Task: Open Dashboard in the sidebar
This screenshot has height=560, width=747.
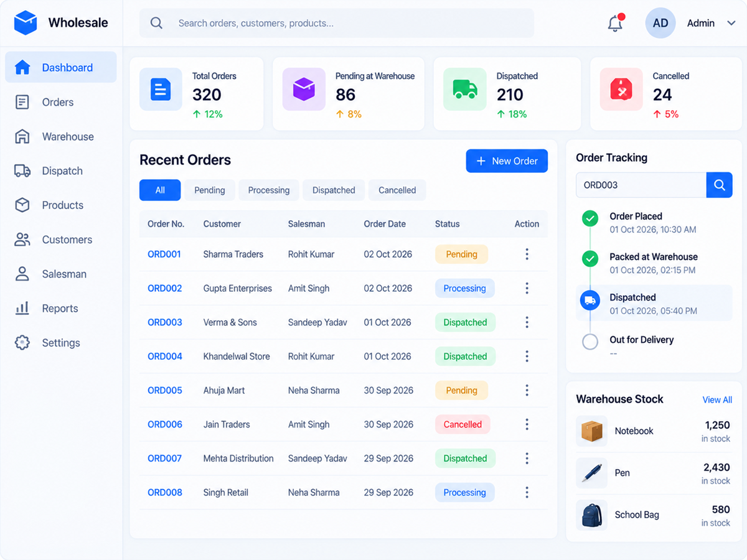Action: pyautogui.click(x=61, y=67)
